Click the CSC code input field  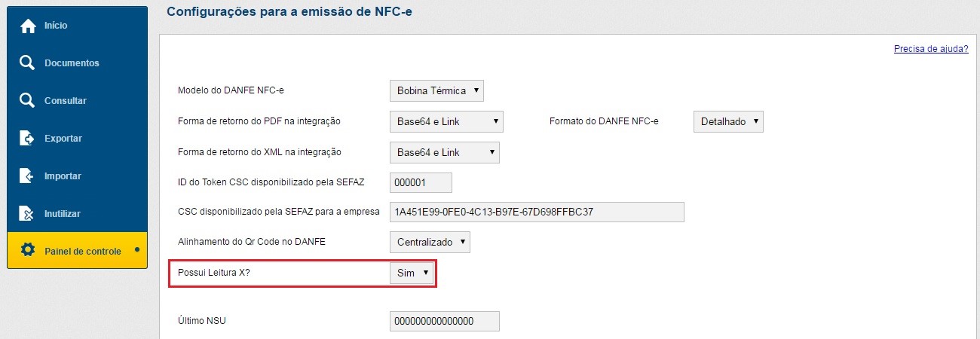click(x=537, y=212)
